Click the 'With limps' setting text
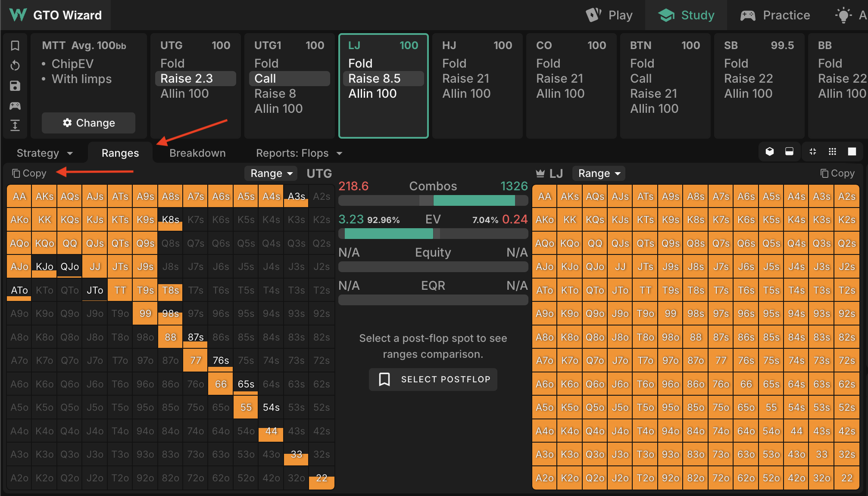The width and height of the screenshot is (868, 496). [81, 79]
